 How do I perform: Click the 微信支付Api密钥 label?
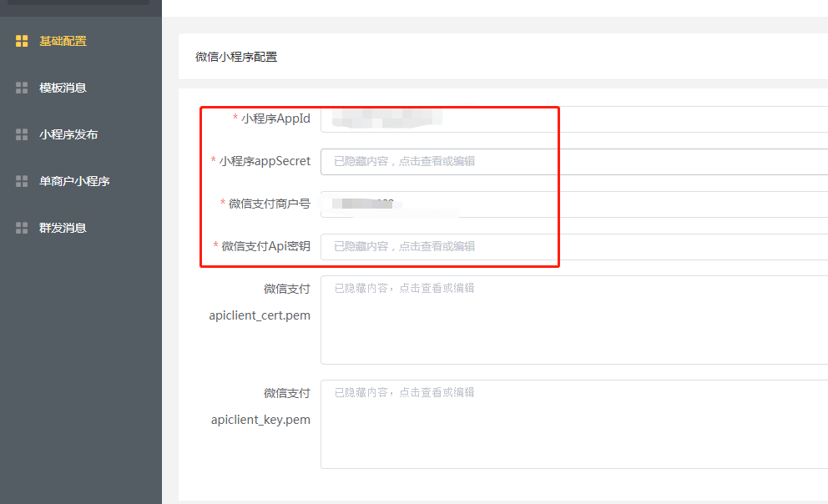[265, 246]
